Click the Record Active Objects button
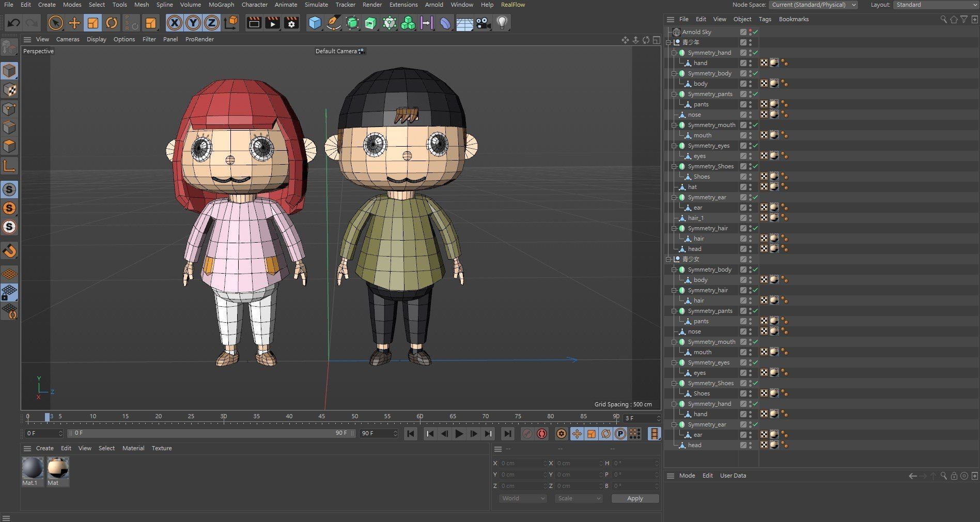The width and height of the screenshot is (980, 522). click(527, 434)
